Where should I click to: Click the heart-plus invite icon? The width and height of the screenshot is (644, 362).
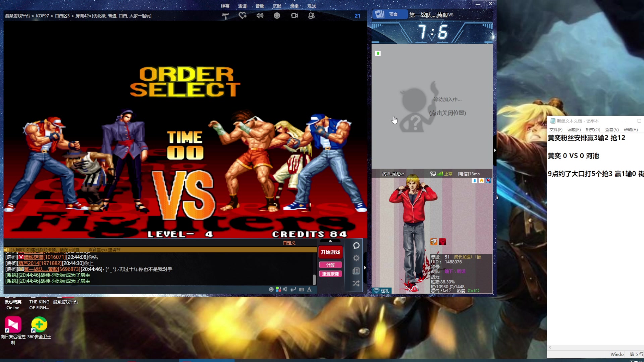(243, 15)
